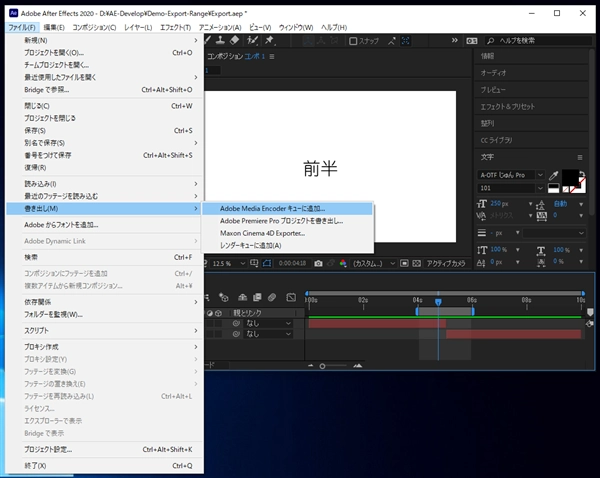Open the magnification 12.5% dropdown
Viewport: 600px width, 478px height.
click(x=229, y=263)
